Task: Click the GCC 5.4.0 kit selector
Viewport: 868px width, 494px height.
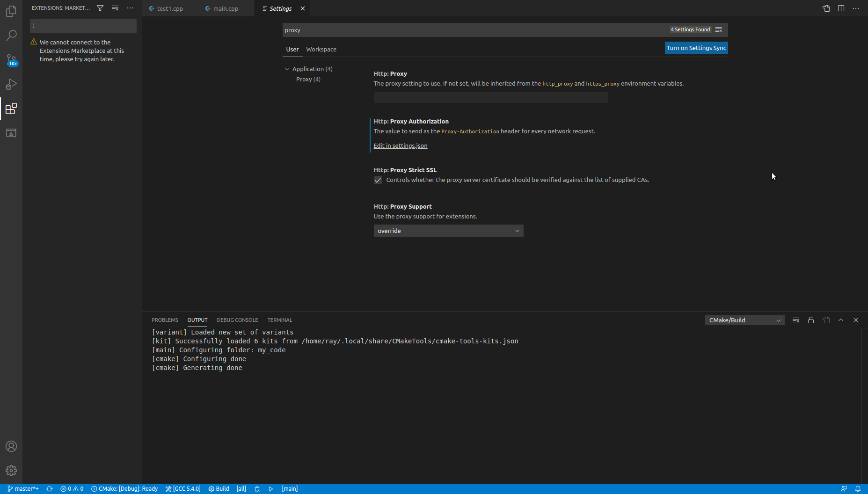Action: click(x=183, y=489)
